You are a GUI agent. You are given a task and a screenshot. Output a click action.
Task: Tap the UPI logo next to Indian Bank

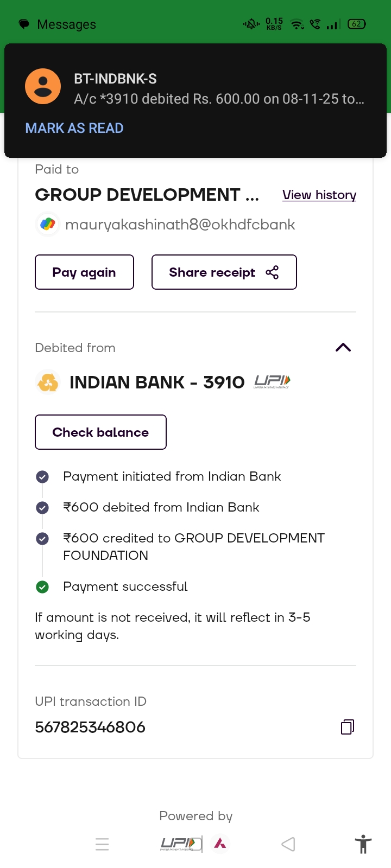pos(272,382)
